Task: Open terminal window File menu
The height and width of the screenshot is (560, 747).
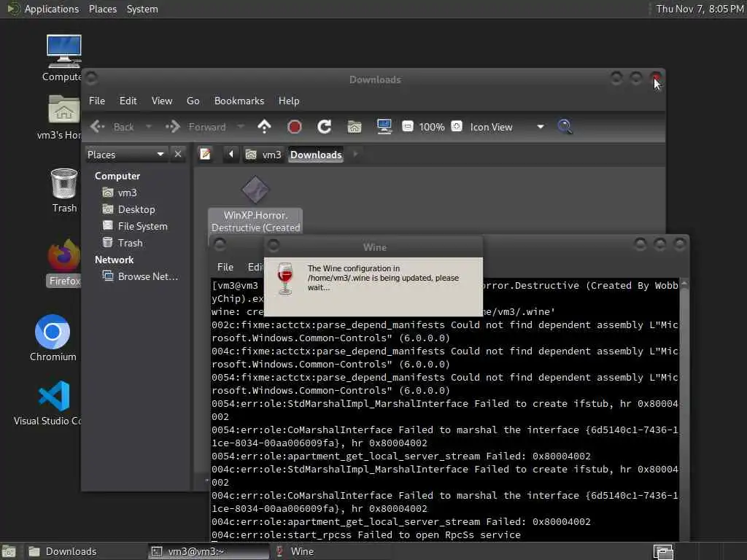Action: click(x=225, y=267)
